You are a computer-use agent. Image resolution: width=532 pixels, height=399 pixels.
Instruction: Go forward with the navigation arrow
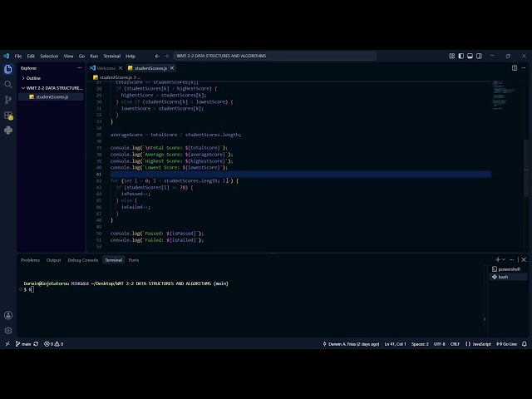point(166,56)
